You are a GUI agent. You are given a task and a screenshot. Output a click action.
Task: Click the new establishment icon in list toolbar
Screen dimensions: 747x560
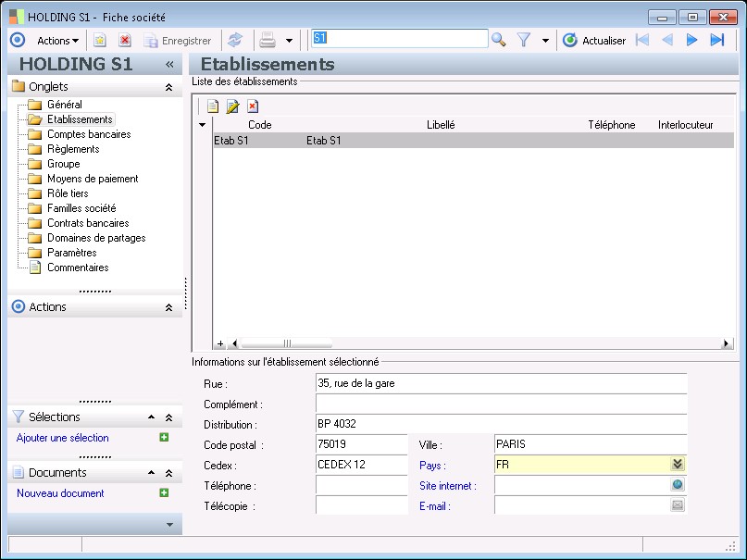tap(213, 106)
